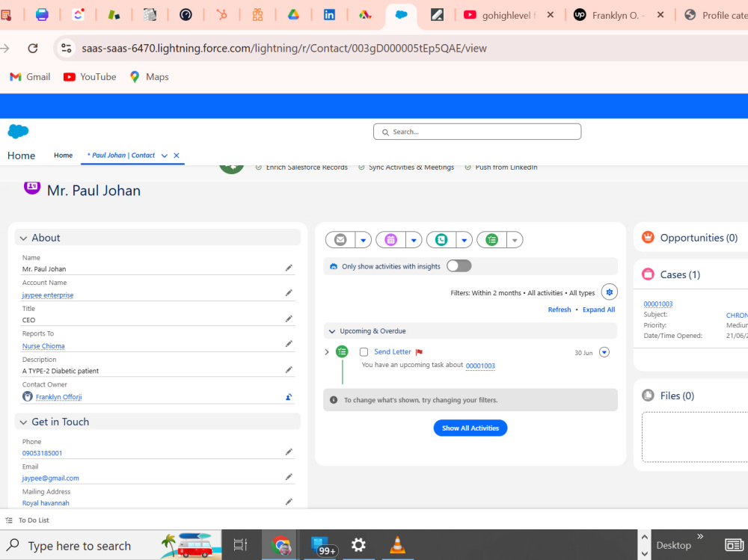Screen dimensions: 748x560
Task: Open the Paul Johan tab dropdown chevron
Action: click(165, 156)
